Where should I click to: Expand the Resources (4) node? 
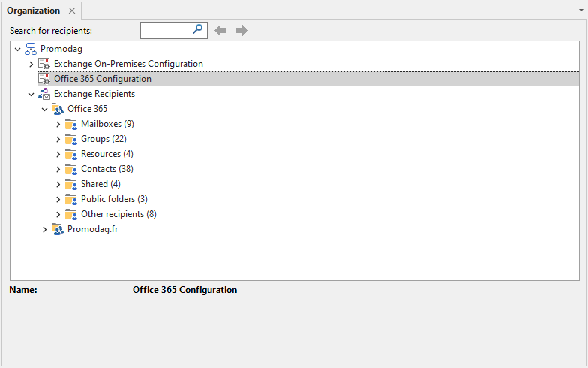tap(58, 155)
